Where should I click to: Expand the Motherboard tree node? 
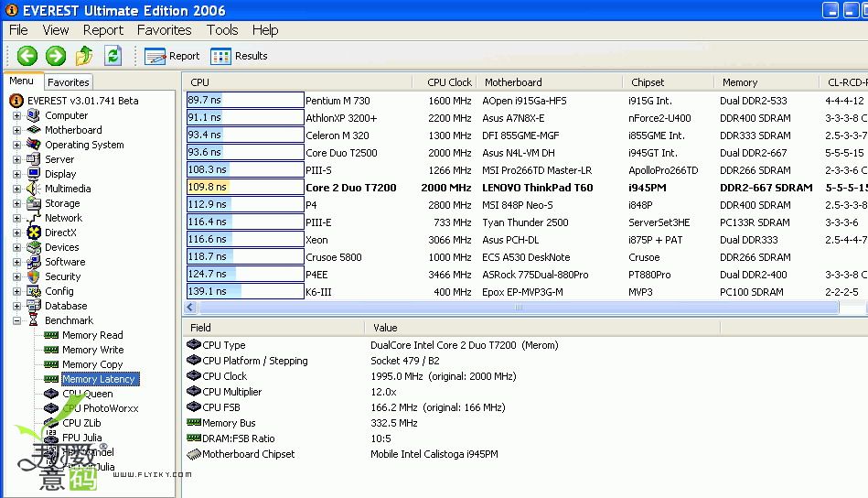[16, 130]
